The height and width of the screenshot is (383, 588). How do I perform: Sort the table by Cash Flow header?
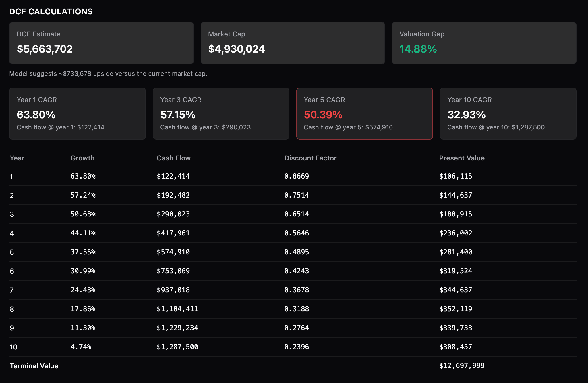[x=173, y=158]
